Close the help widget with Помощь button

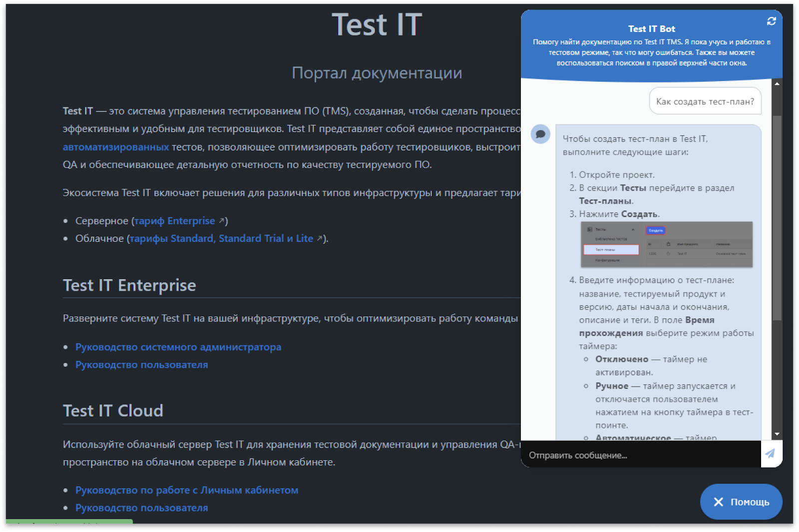click(741, 502)
